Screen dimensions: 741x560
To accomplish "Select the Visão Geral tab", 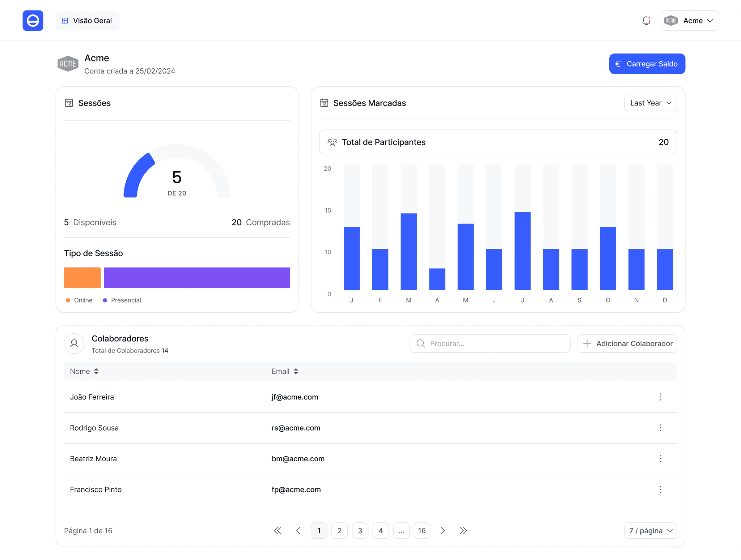I will coord(88,21).
